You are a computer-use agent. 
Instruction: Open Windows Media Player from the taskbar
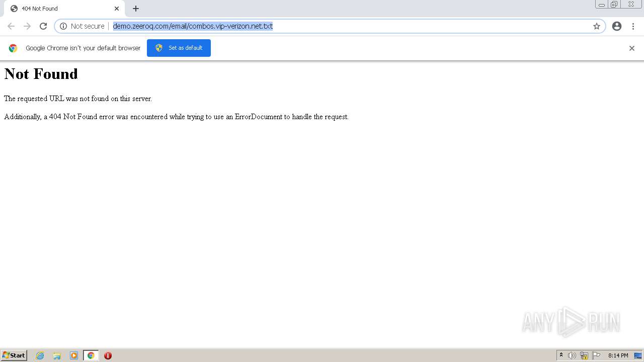point(74,355)
